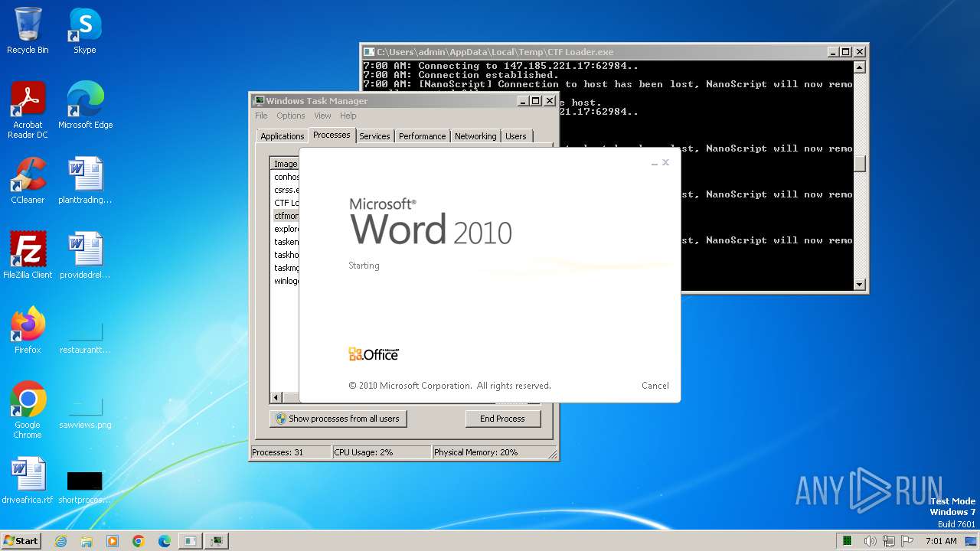Switch to Task Manager taskbar button
Screen dimensions: 980x551
[217, 541]
